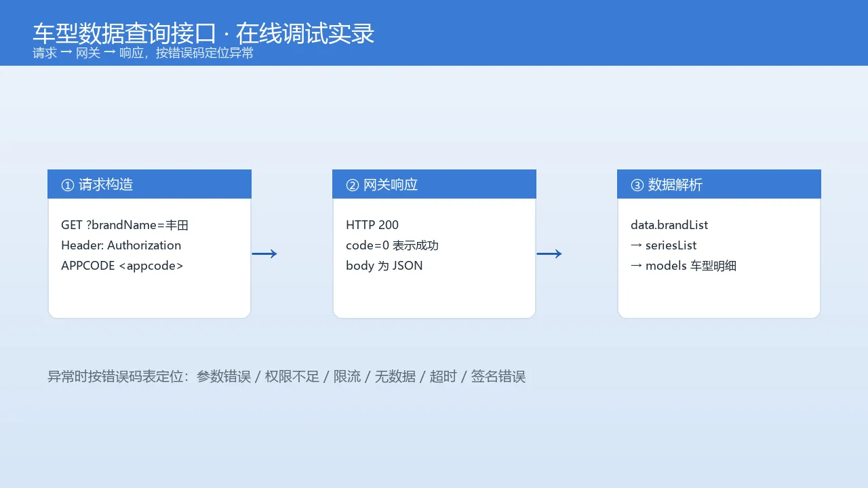
Task: Select the Header: Authorization line
Action: point(121,245)
